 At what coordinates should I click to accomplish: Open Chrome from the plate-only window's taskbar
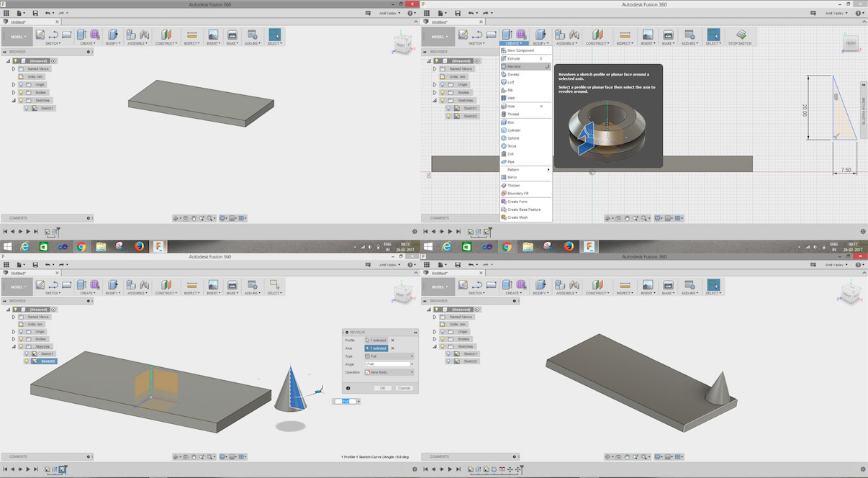(82, 246)
